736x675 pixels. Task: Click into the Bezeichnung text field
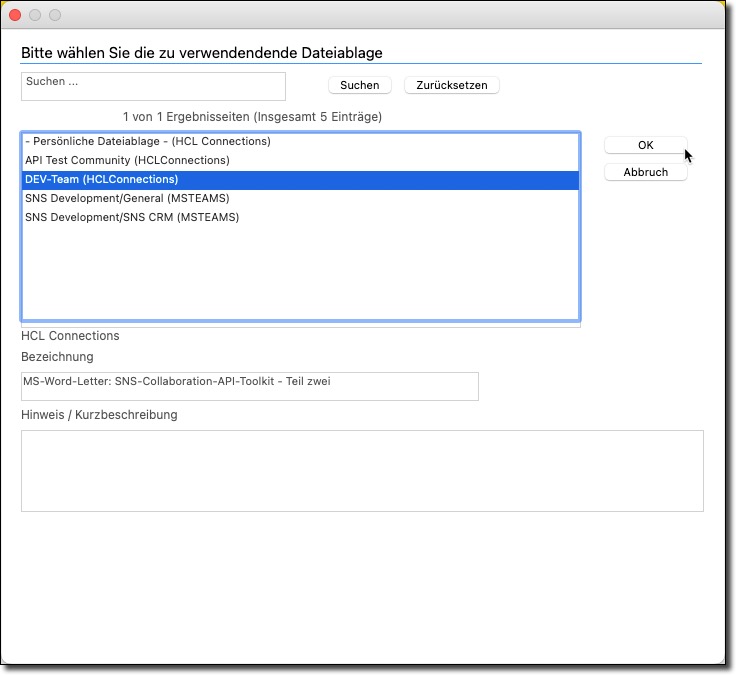pyautogui.click(x=250, y=386)
